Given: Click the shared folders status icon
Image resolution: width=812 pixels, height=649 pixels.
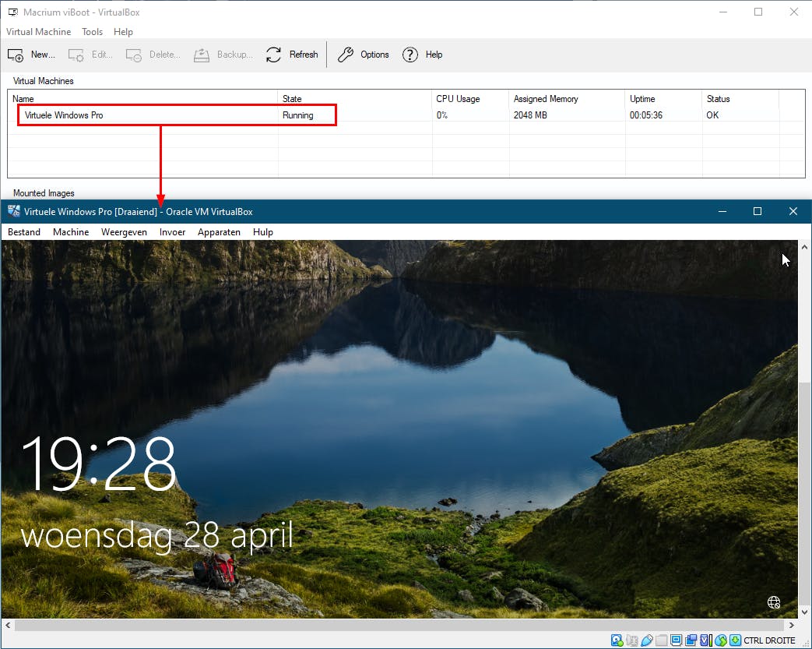Looking at the screenshot, I should point(661,640).
